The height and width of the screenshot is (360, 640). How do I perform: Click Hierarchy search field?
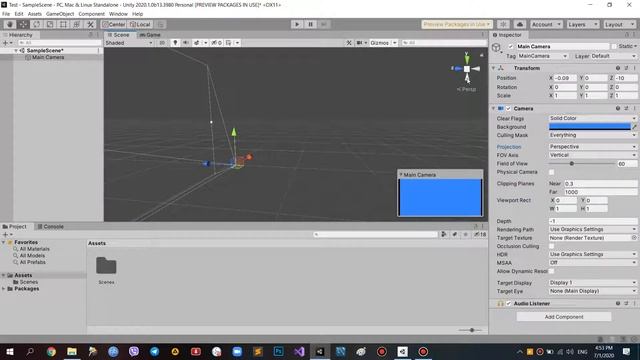pos(59,43)
